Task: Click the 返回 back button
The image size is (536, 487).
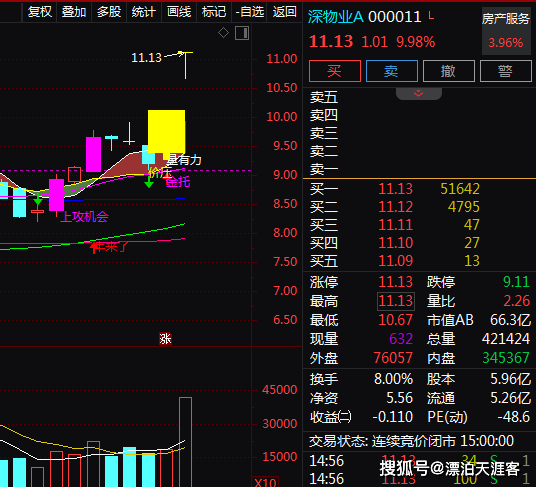Action: 284,12
